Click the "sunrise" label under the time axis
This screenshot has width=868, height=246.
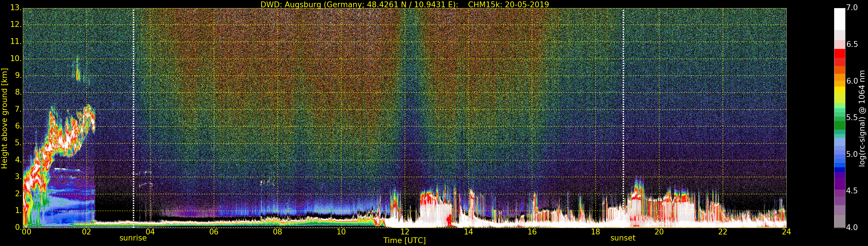(x=133, y=238)
